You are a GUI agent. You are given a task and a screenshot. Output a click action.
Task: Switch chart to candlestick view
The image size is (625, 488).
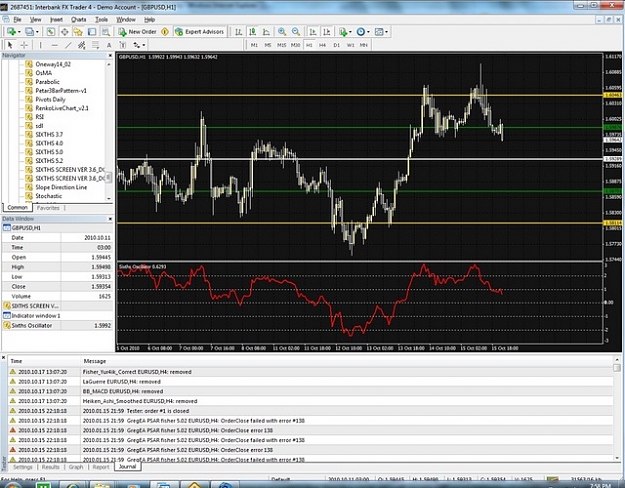(252, 32)
